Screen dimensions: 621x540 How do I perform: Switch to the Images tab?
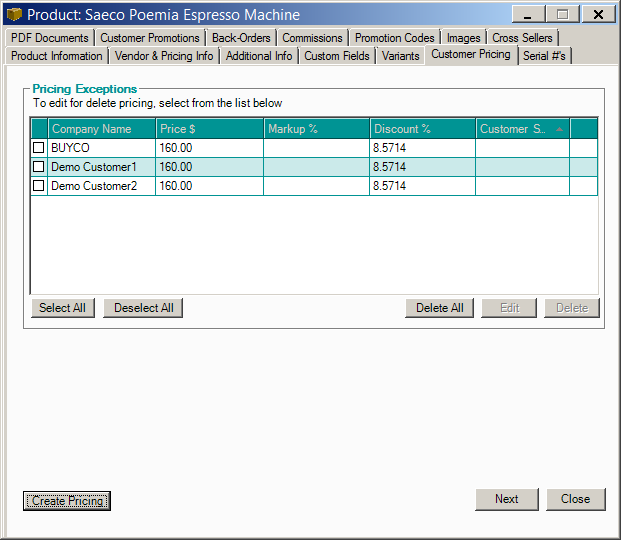463,38
